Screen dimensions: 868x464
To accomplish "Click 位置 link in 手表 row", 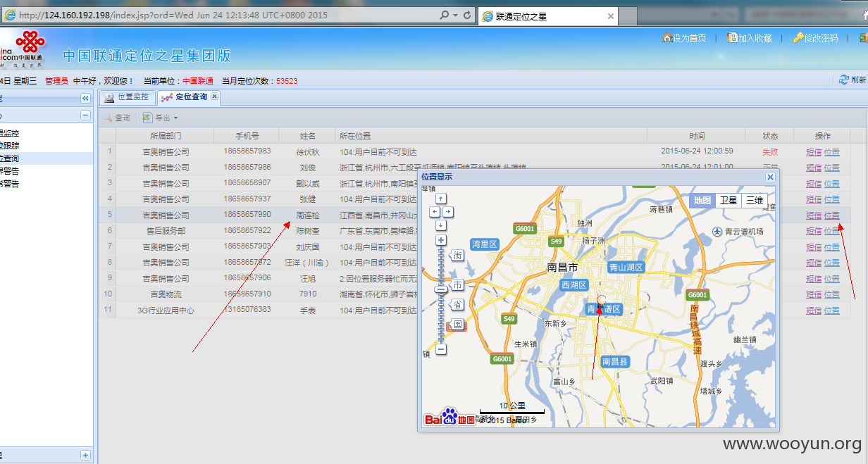I will click(x=832, y=310).
